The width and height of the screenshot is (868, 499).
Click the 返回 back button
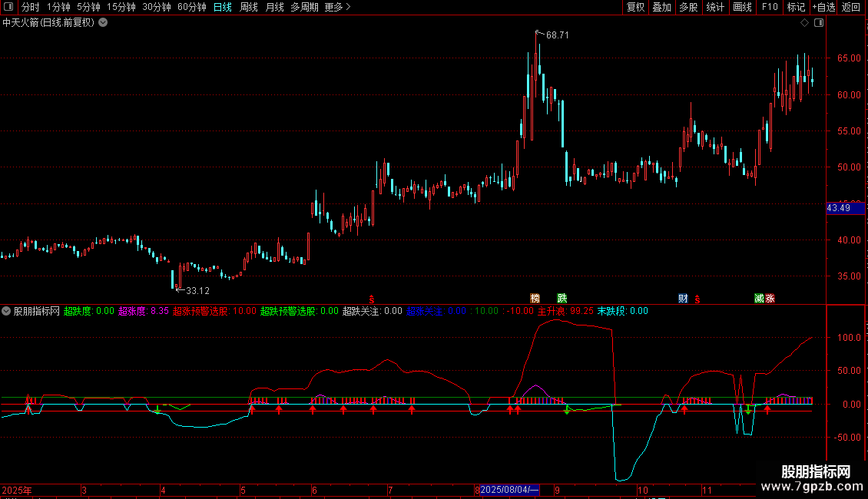851,7
